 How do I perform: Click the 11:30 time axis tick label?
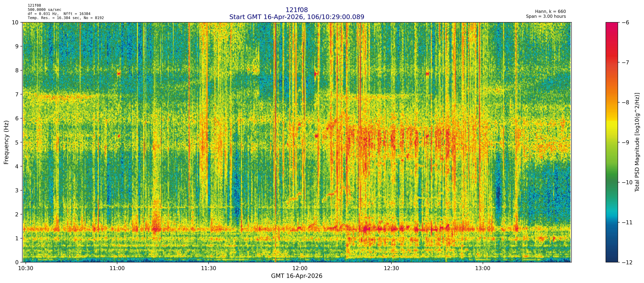(x=209, y=269)
